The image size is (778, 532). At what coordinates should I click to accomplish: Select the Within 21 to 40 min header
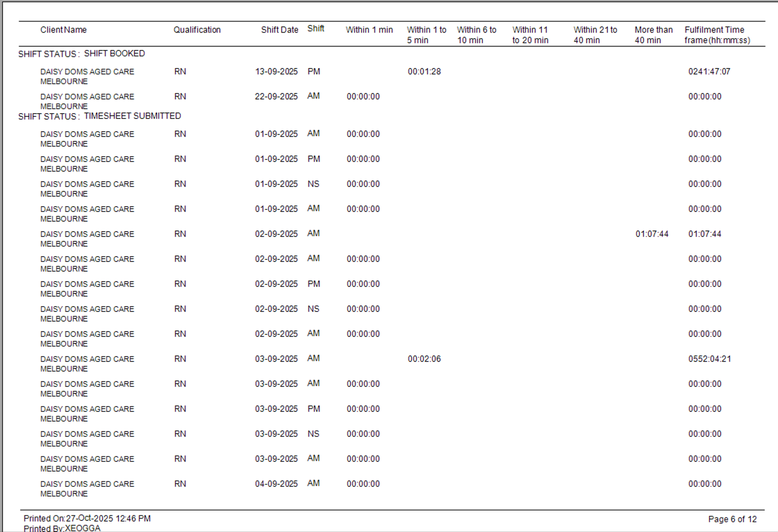tap(595, 35)
